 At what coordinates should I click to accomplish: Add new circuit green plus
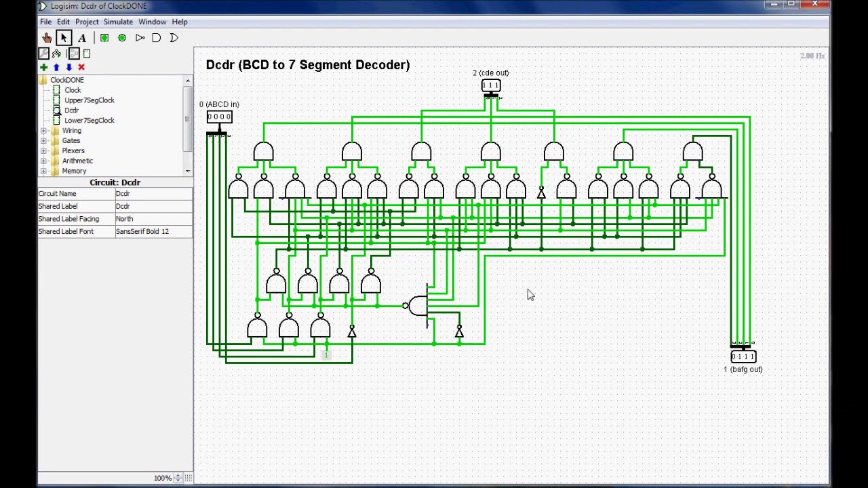pos(44,67)
